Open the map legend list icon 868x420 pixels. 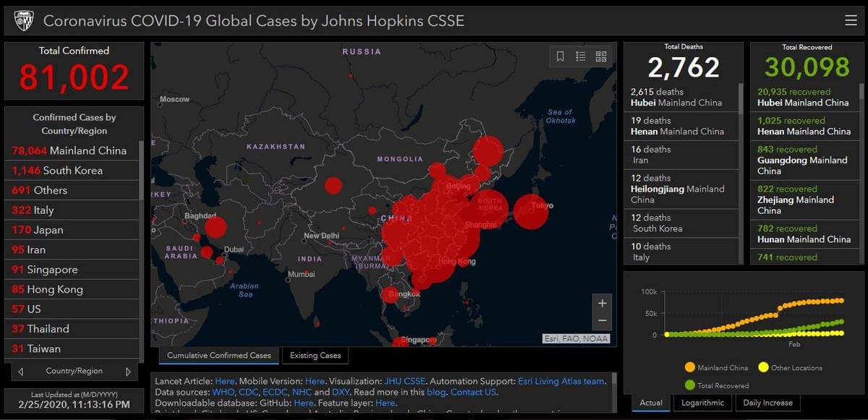581,56
